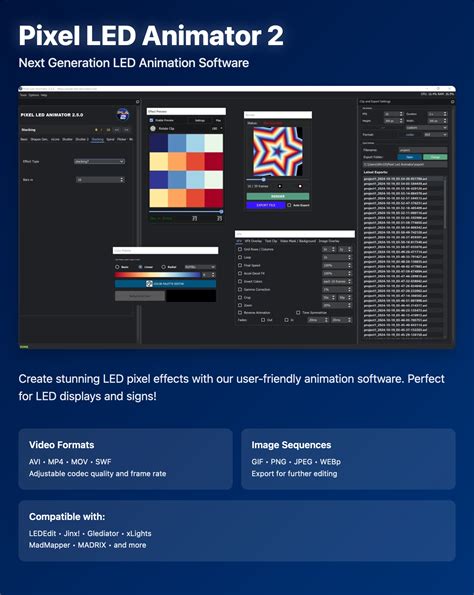Viewport: 474px width, 595px height.
Task: Click the first round frame marker button under render preview
Action: coord(280,186)
